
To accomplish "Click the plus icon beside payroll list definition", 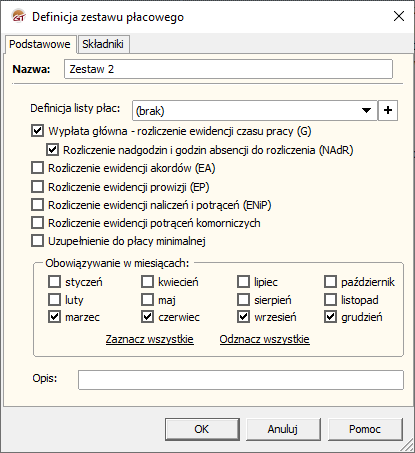I will click(388, 110).
